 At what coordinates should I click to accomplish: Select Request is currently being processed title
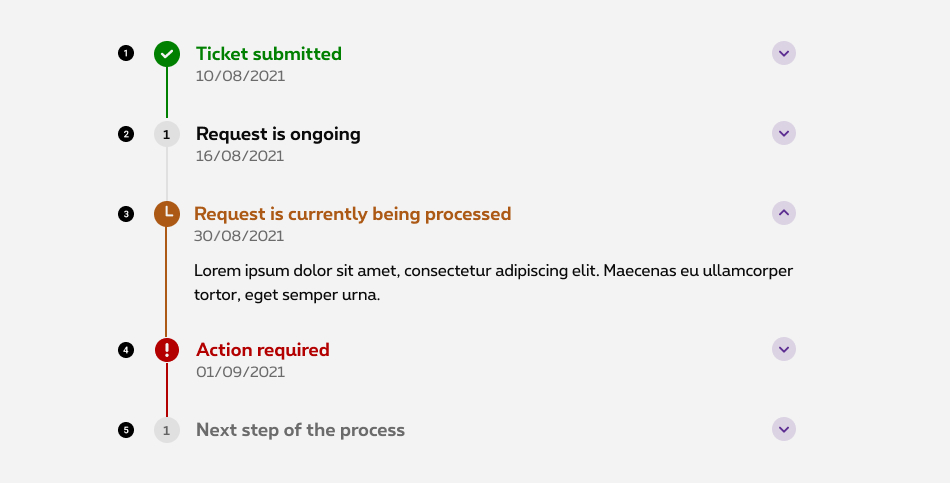[x=352, y=214]
